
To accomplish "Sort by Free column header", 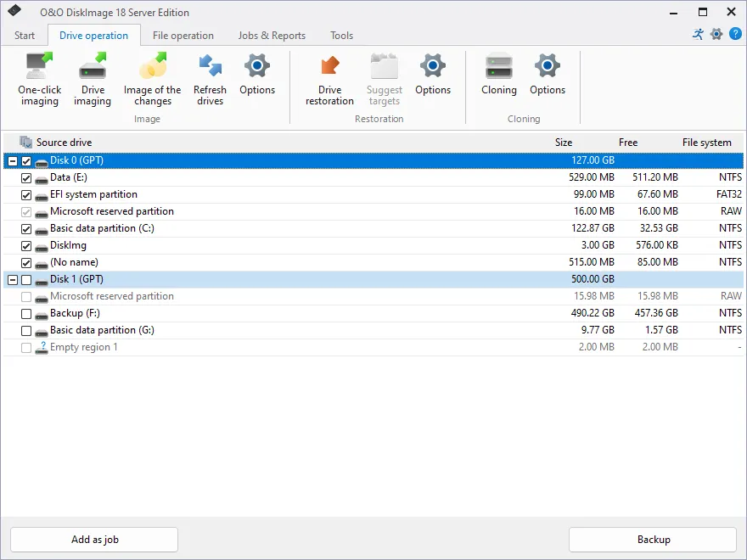I will pyautogui.click(x=628, y=143).
